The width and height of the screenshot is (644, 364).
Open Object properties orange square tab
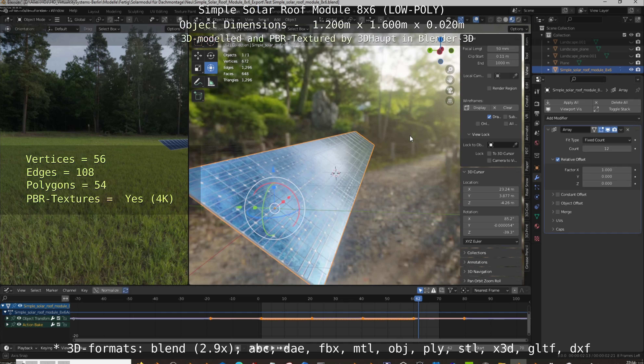[x=536, y=168]
